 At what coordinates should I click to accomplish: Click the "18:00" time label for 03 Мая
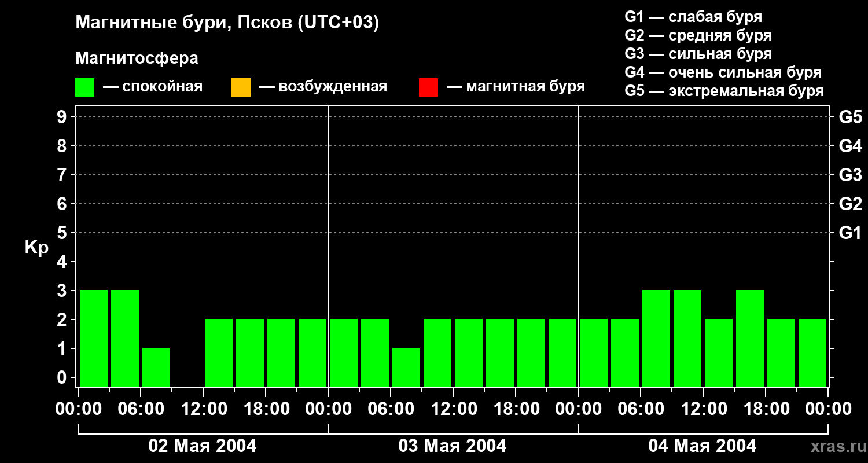tap(516, 409)
